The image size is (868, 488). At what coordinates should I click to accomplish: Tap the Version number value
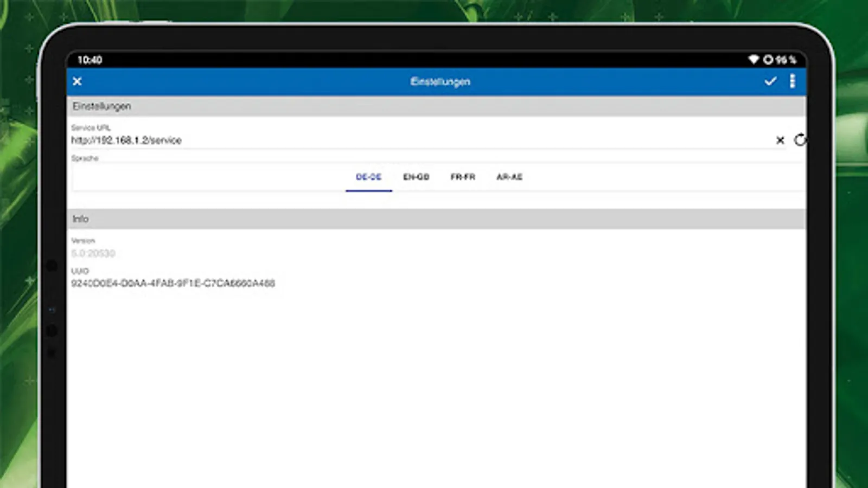[93, 253]
